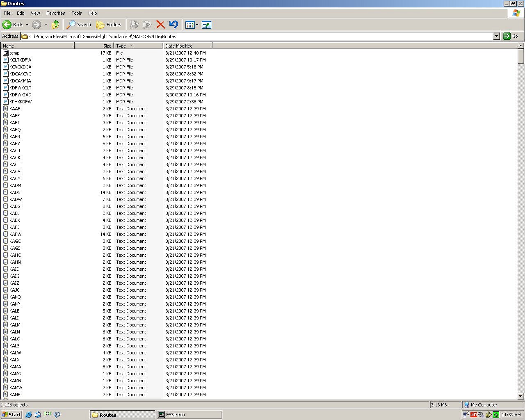The height and width of the screenshot is (420, 525).
Task: Open the Favorites menu
Action: 56,13
